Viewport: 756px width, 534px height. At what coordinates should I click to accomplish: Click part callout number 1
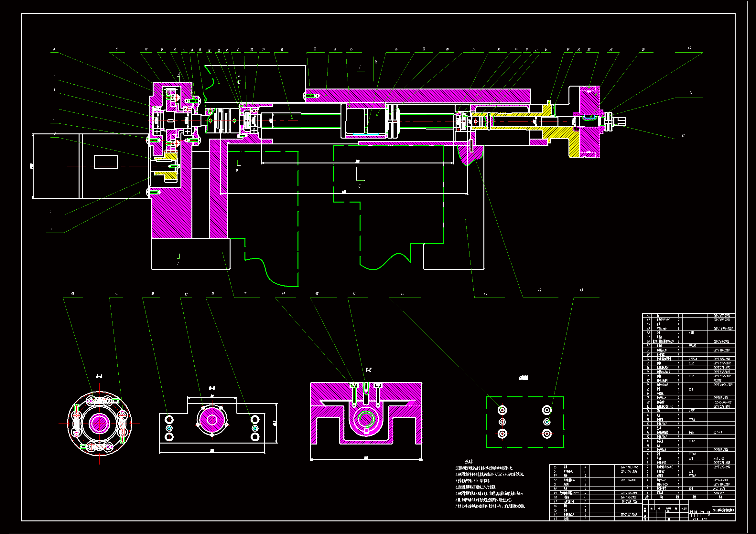point(51,230)
